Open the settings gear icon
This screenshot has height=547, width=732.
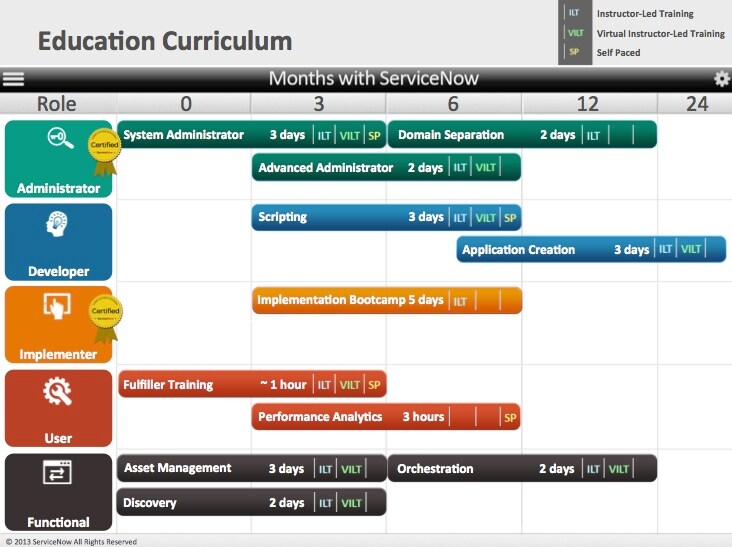coord(722,79)
